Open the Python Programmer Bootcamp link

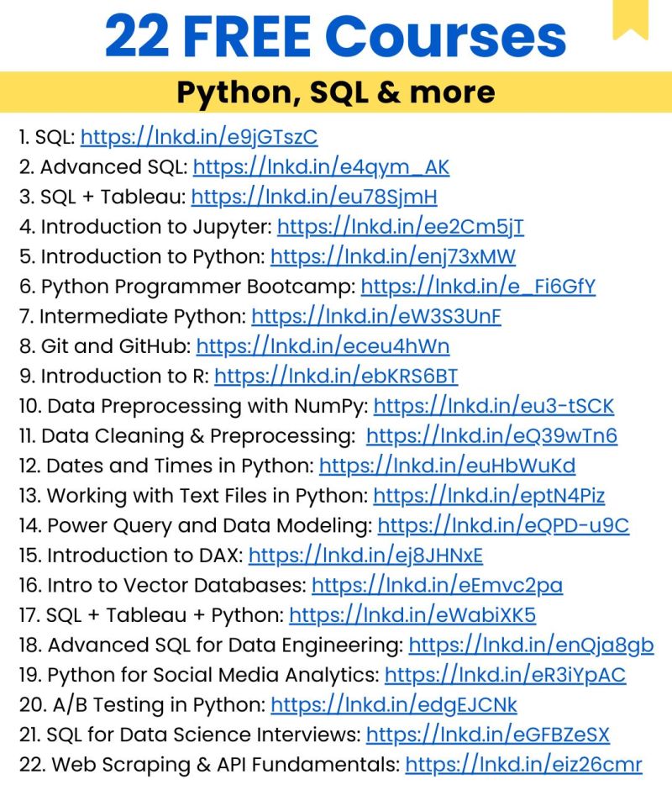(478, 287)
